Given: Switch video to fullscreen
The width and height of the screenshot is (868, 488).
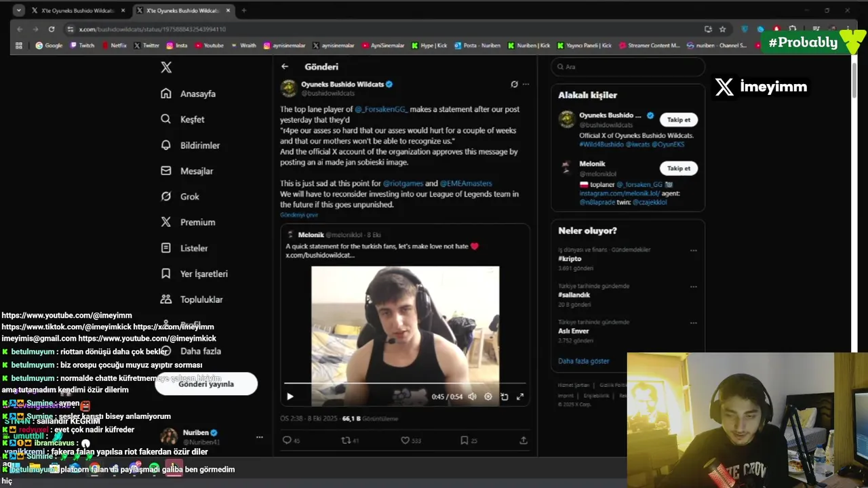Looking at the screenshot, I should pyautogui.click(x=520, y=396).
